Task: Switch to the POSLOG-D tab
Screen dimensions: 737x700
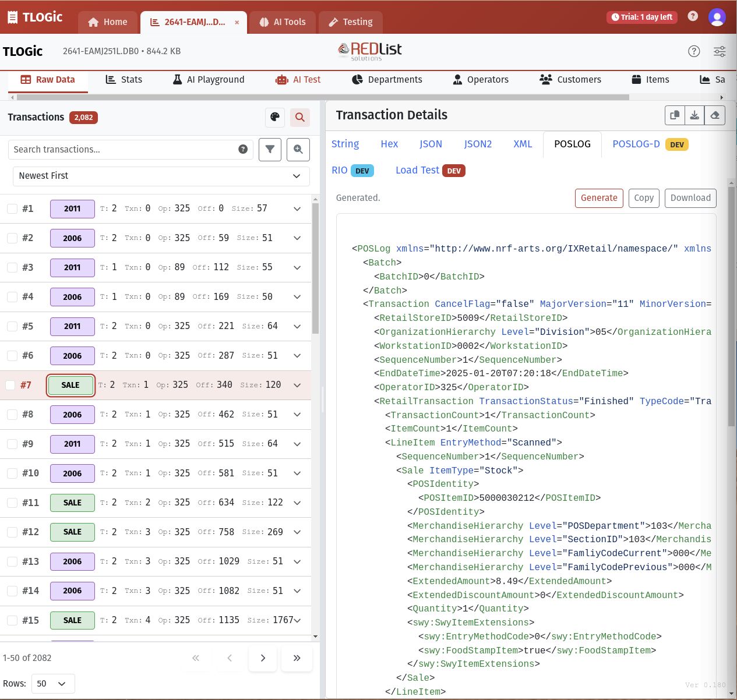Action: coord(636,144)
